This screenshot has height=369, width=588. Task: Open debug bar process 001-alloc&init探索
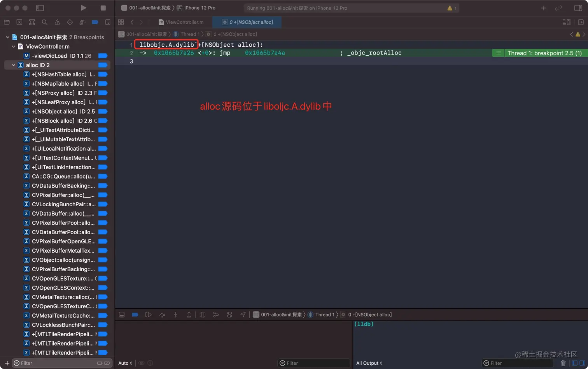click(x=277, y=315)
